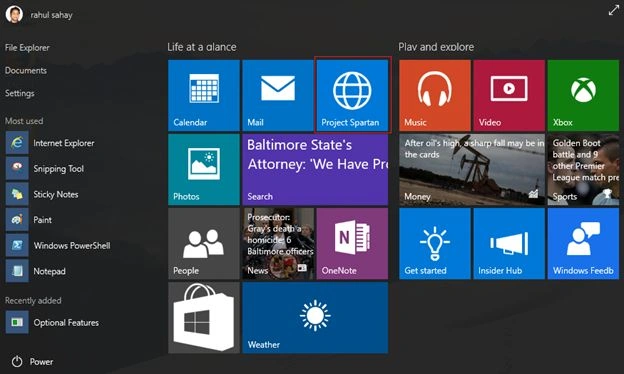Launch the Xbox tile
This screenshot has width=624, height=374.
coord(583,95)
